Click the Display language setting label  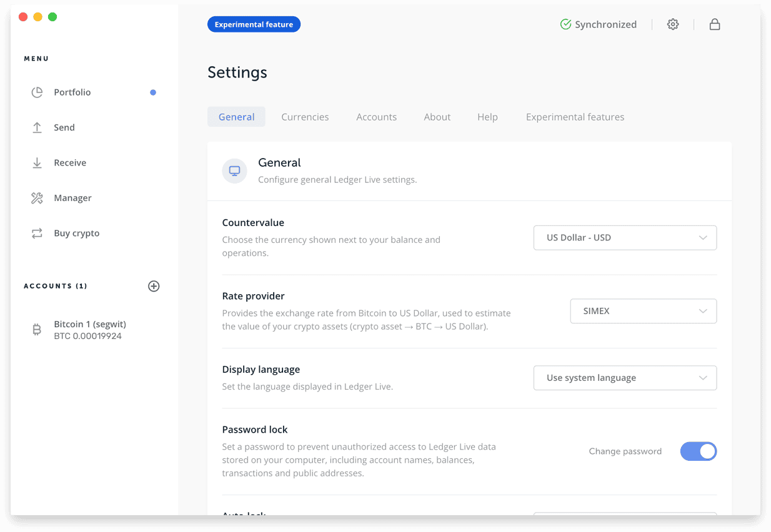pos(261,370)
